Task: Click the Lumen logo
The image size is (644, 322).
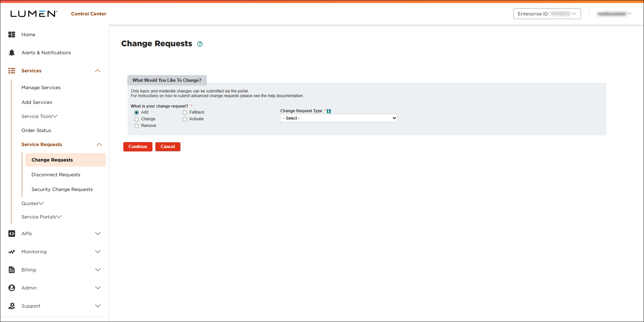Action: [x=33, y=14]
